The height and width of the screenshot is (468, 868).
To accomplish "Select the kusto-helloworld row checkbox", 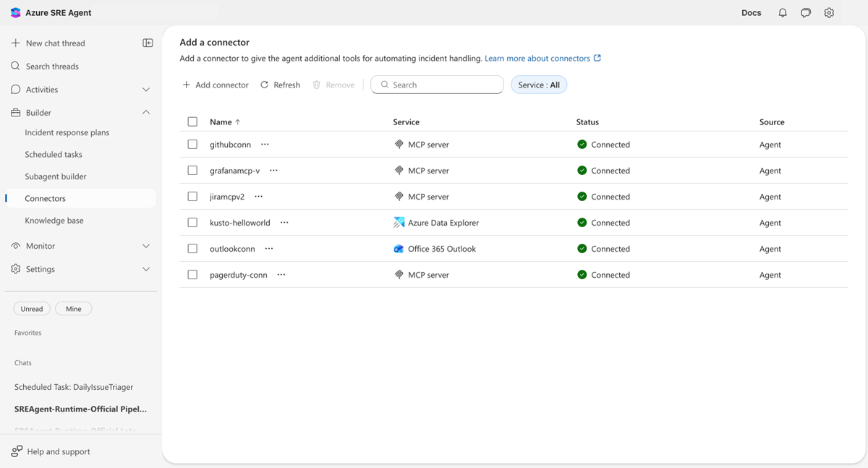I will [x=192, y=222].
